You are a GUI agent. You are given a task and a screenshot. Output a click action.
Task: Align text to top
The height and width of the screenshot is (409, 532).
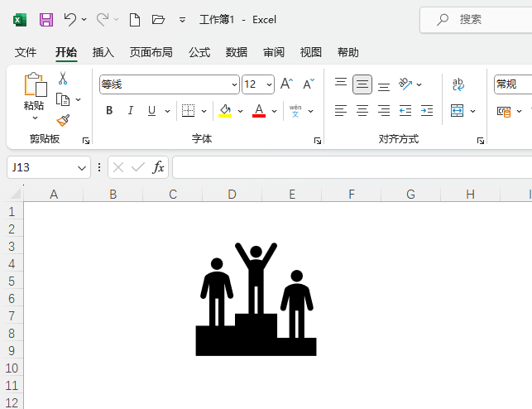(x=341, y=84)
